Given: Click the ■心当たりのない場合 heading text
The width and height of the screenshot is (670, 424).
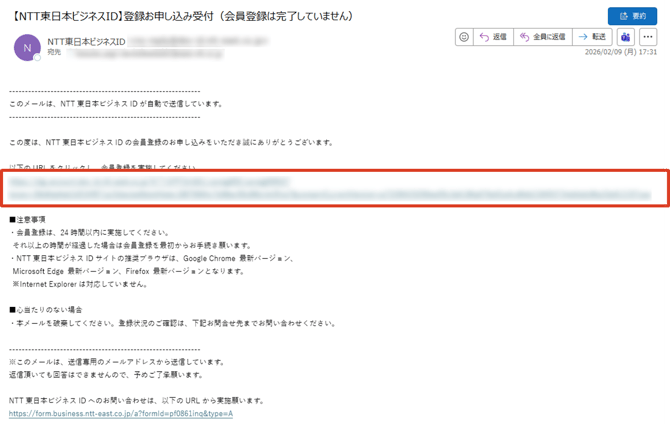Looking at the screenshot, I should [47, 310].
